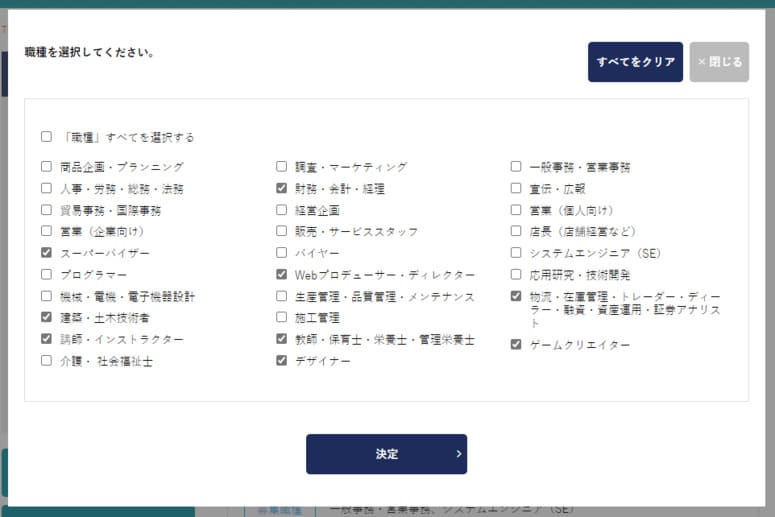
Task: Check 「職種」すべてを選択する checkbox
Action: click(x=46, y=136)
